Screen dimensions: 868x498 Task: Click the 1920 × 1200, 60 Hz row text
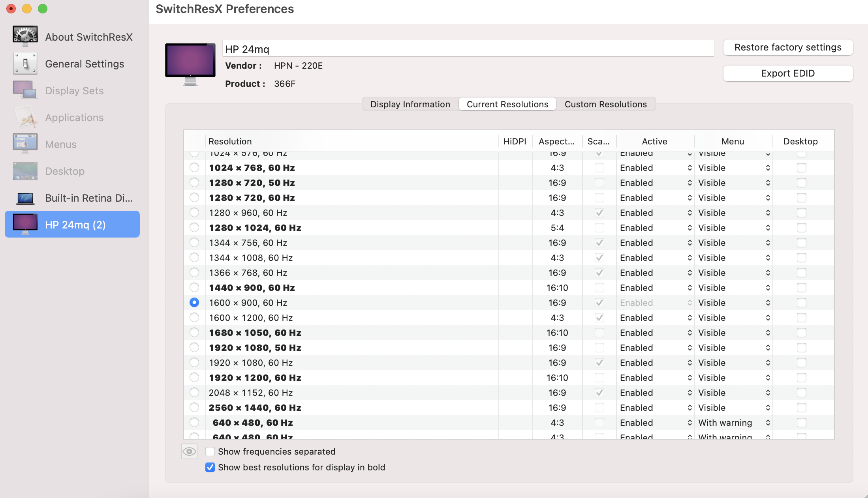click(x=255, y=378)
